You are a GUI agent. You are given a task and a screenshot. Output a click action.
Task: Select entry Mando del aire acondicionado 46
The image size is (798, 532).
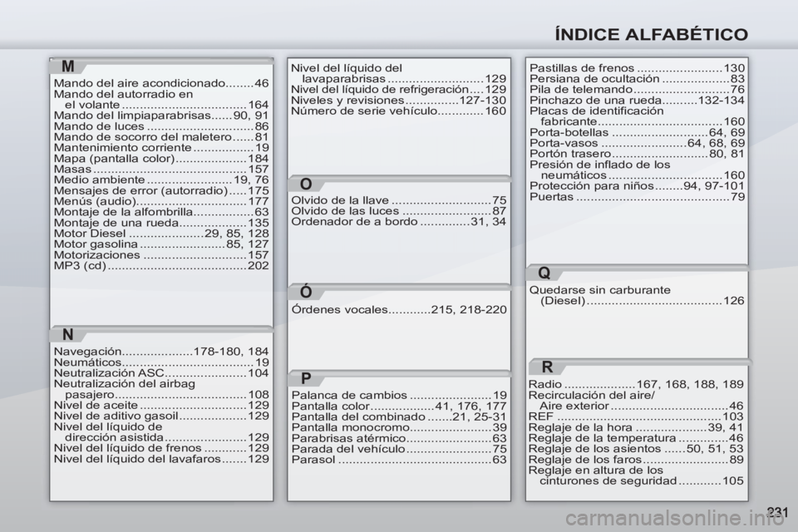[x=161, y=83]
